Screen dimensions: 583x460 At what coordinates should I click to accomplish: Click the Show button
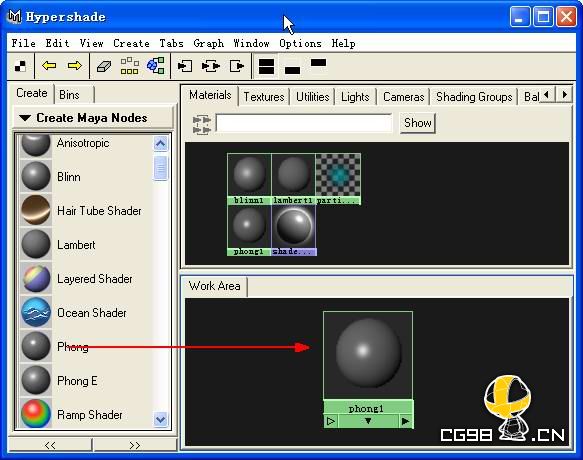pos(418,123)
